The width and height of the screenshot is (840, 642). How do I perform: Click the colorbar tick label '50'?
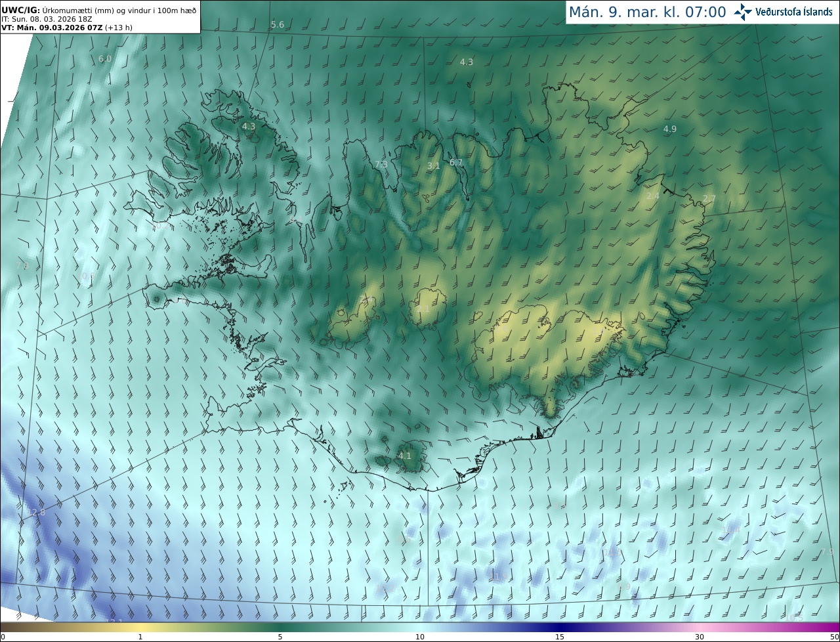(x=834, y=637)
